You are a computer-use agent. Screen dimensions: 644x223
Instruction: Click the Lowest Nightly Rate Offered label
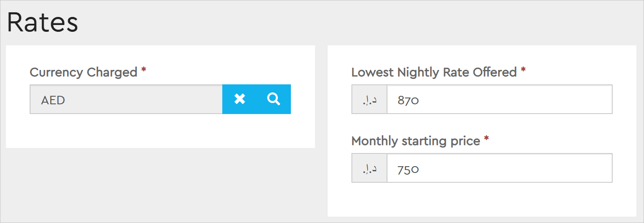coord(434,72)
